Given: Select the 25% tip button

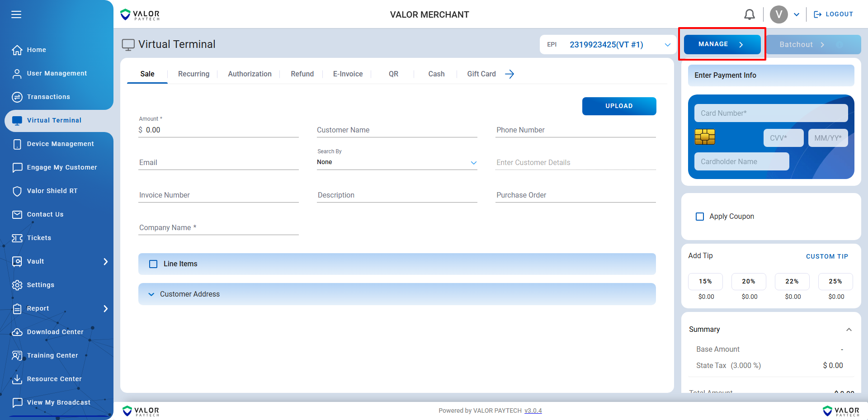Looking at the screenshot, I should tap(835, 282).
